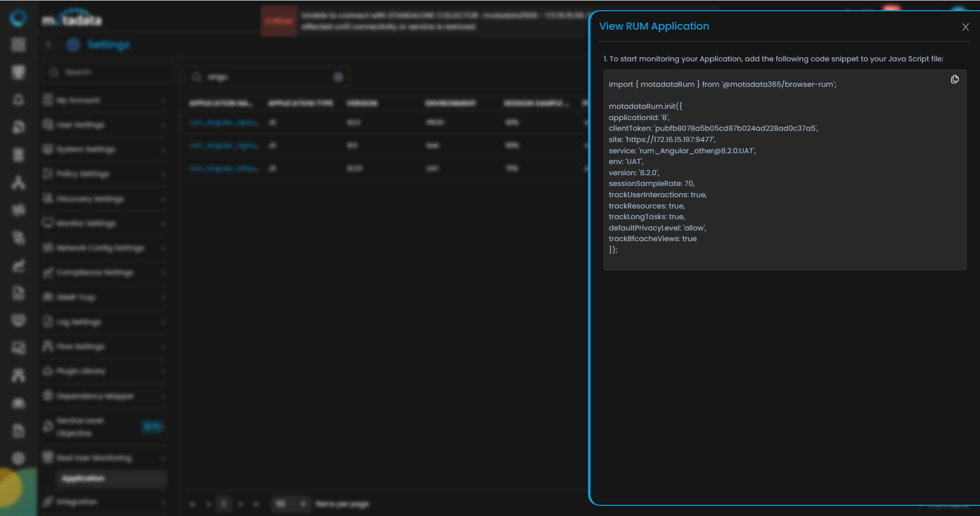The height and width of the screenshot is (516, 980).
Task: Open the Settings gear icon in header
Action: click(x=73, y=45)
